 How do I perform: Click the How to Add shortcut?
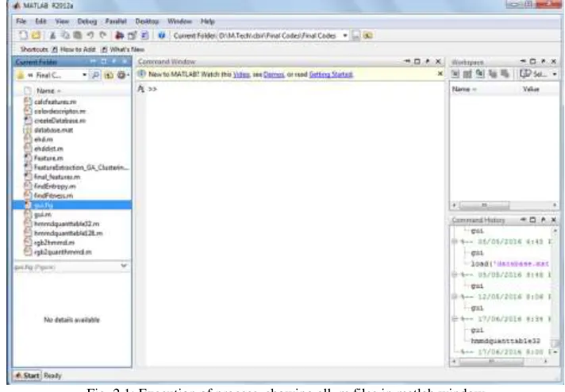click(74, 49)
